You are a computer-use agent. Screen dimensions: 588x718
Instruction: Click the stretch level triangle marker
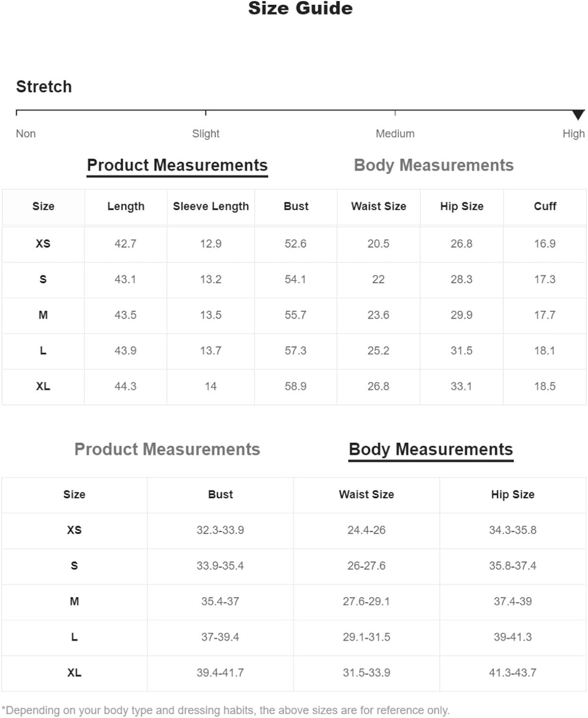[x=578, y=115]
